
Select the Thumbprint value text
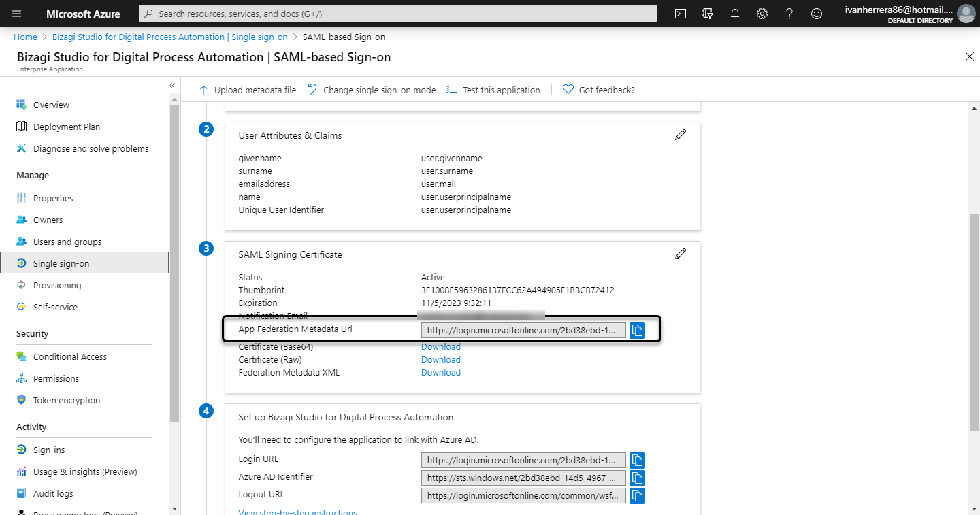(517, 290)
